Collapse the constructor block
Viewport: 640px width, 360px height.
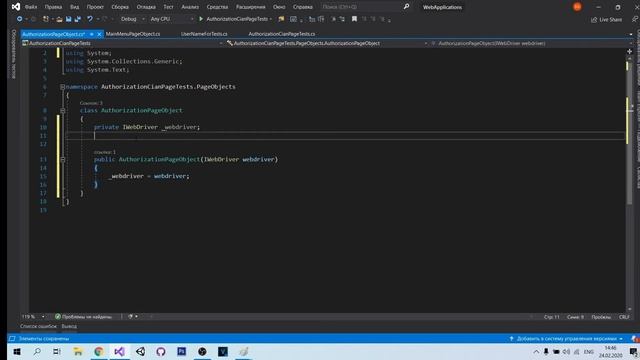tap(62, 160)
